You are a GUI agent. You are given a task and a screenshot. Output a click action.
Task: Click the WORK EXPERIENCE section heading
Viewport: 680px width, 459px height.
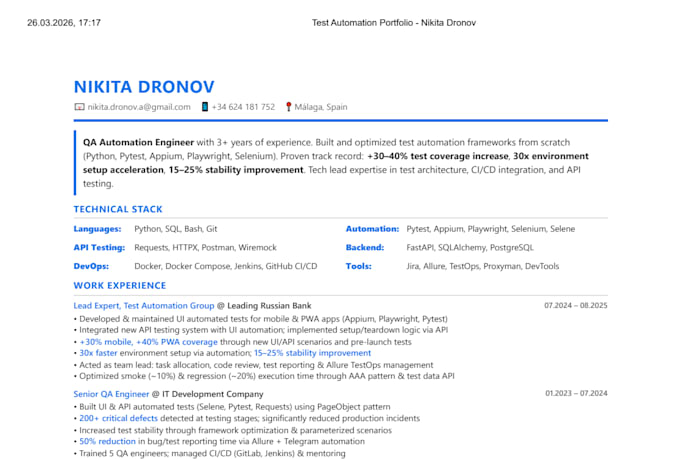pos(120,285)
